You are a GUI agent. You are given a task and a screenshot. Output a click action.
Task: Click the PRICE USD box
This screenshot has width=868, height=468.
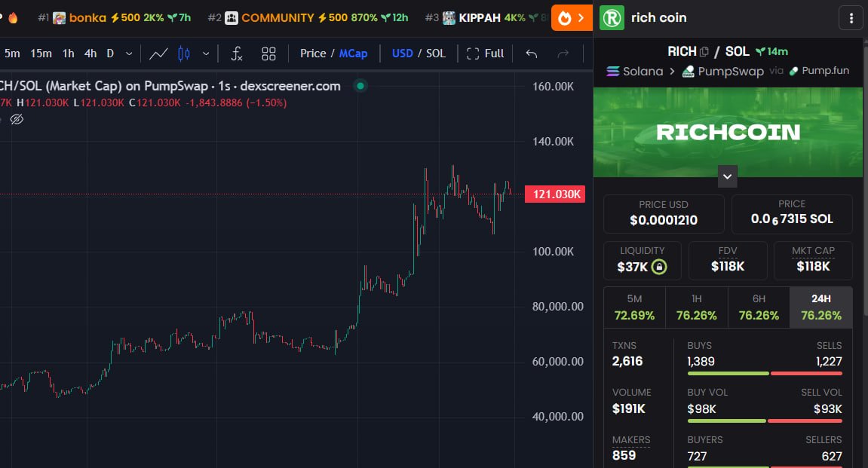[664, 213]
